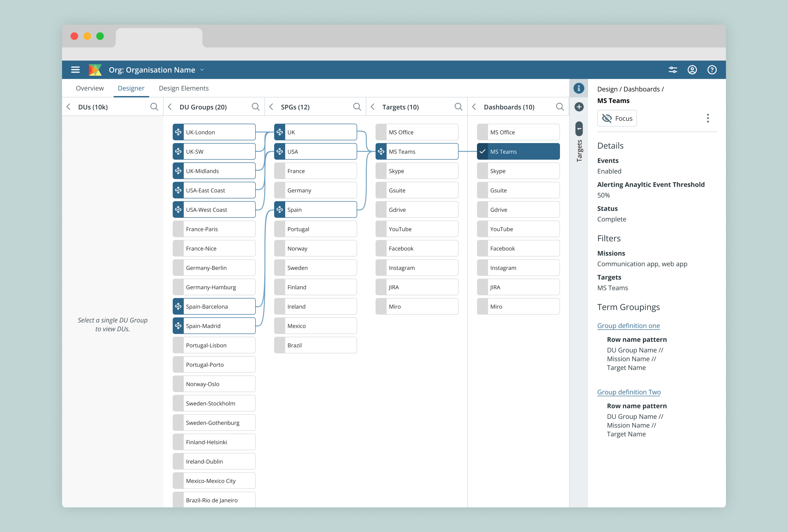Open Group definition one link
Screen dimensions: 788x532
(628, 326)
